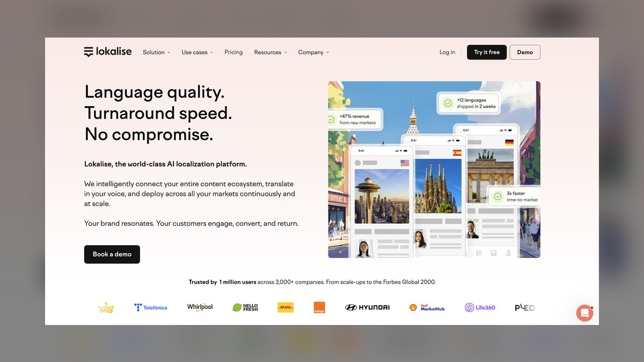Open the Company dropdown
This screenshot has width=644, height=362.
click(x=313, y=52)
